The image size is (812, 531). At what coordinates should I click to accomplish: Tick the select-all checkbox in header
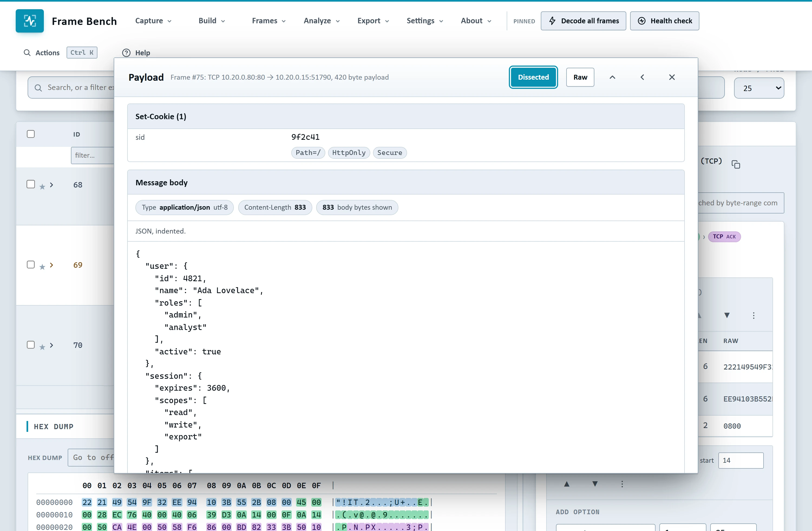[31, 134]
